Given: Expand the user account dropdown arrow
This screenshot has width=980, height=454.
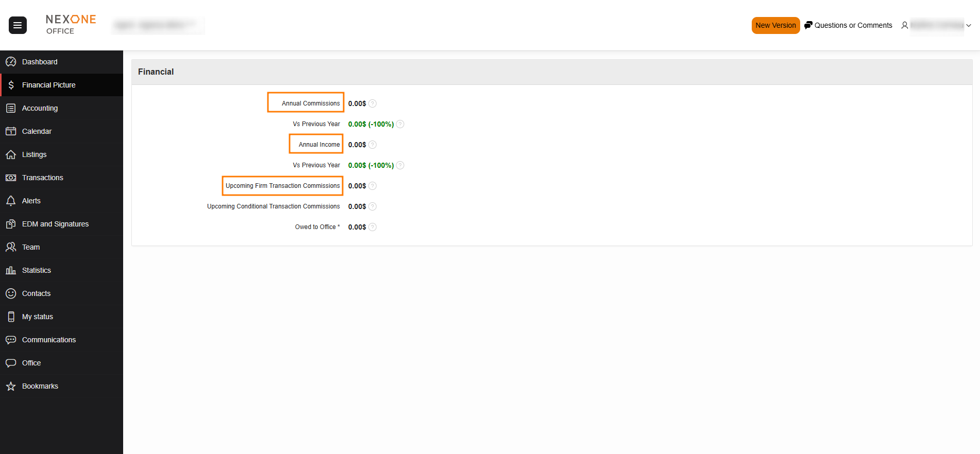Looking at the screenshot, I should [969, 25].
